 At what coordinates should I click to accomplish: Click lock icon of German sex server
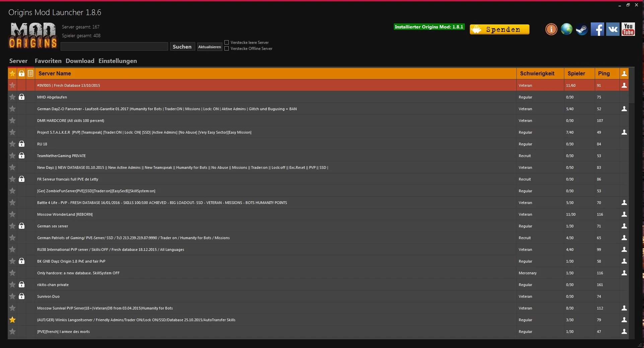click(x=21, y=226)
